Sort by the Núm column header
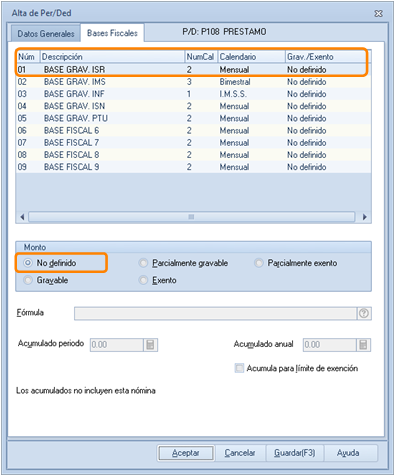The image size is (395, 476). click(28, 57)
